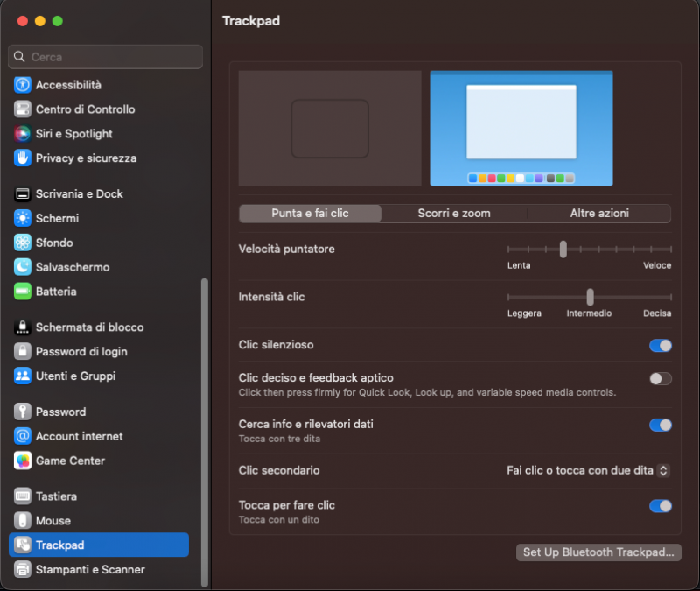This screenshot has width=700, height=591.
Task: Click inside the Cerca search field
Action: [x=104, y=56]
